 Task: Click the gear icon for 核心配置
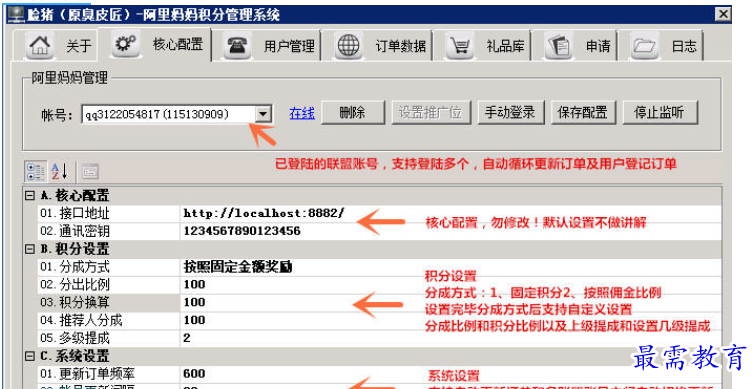point(125,44)
